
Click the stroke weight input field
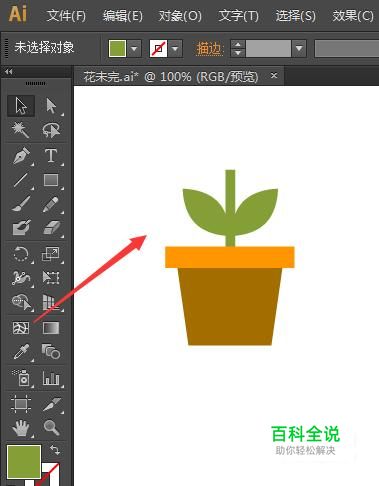[x=268, y=49]
